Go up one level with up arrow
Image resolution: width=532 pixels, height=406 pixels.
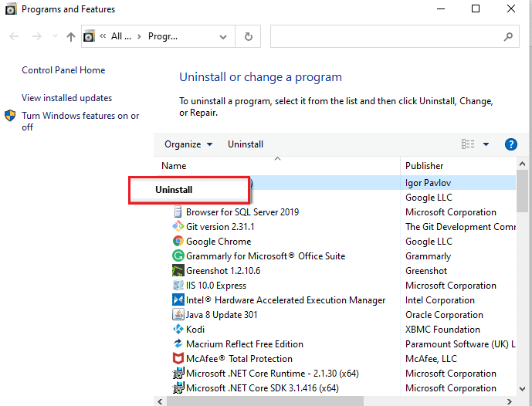(x=71, y=36)
